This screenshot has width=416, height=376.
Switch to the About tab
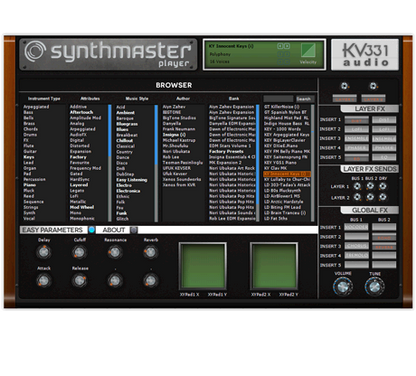tap(113, 230)
